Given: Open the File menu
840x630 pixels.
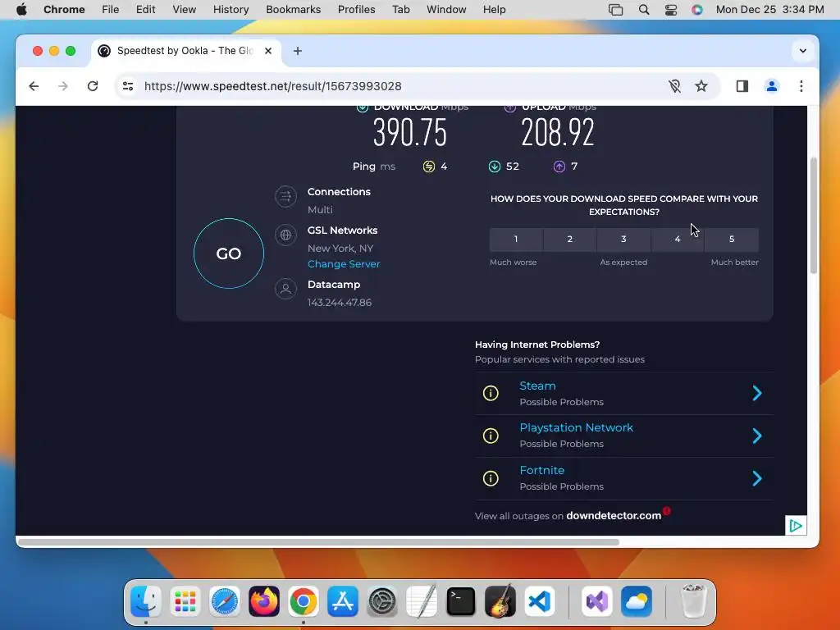Looking at the screenshot, I should 111,10.
